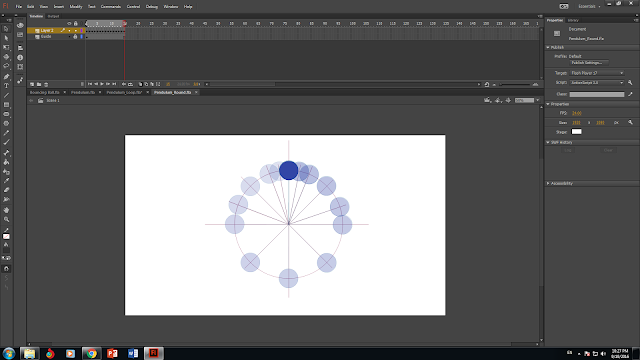Open the Modify menu

tap(76, 7)
